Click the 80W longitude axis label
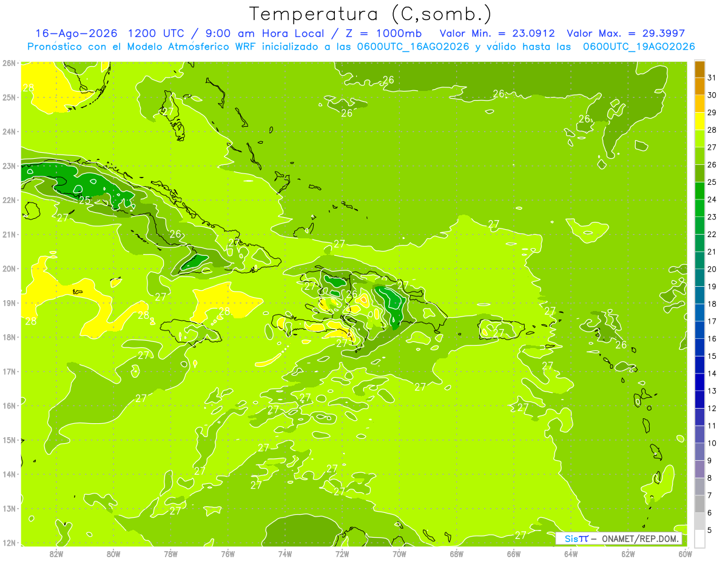Image resolution: width=728 pixels, height=562 pixels. [x=113, y=554]
